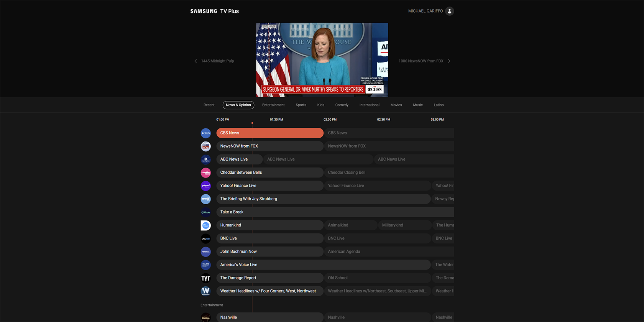Viewport: 644px width, 322px height.
Task: Select Weather Headlines Four Corners, West, Northwest
Action: coord(270,291)
